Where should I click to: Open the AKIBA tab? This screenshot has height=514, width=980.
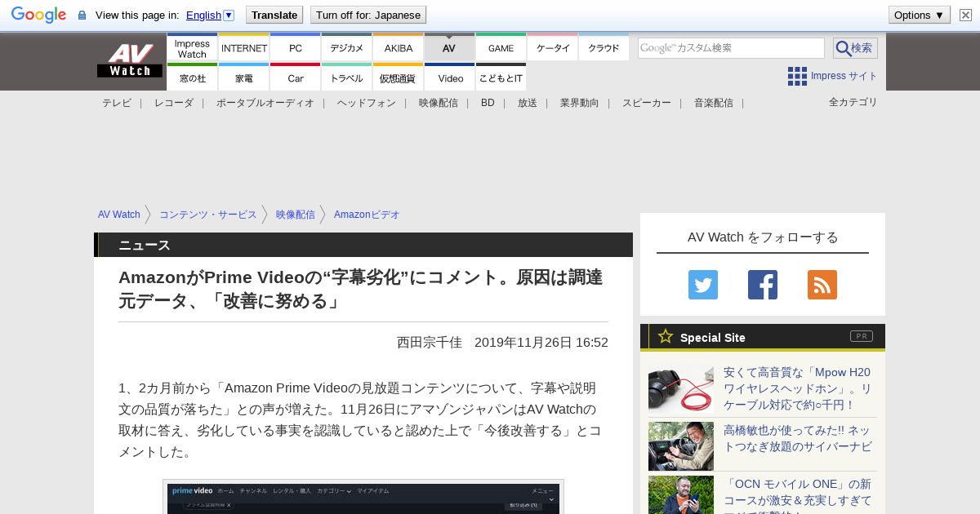399,48
